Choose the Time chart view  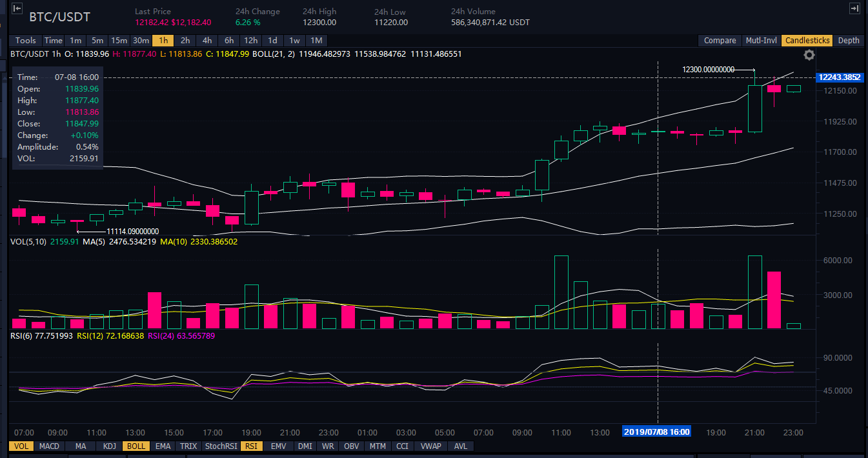tap(53, 41)
